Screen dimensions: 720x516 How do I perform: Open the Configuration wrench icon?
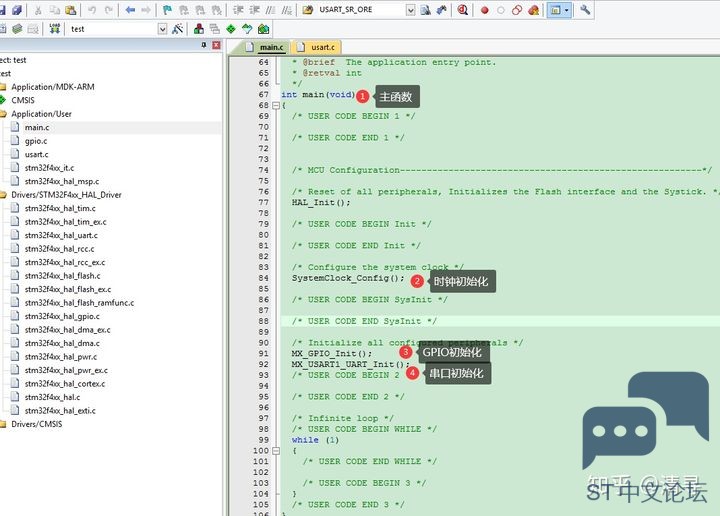click(x=585, y=10)
